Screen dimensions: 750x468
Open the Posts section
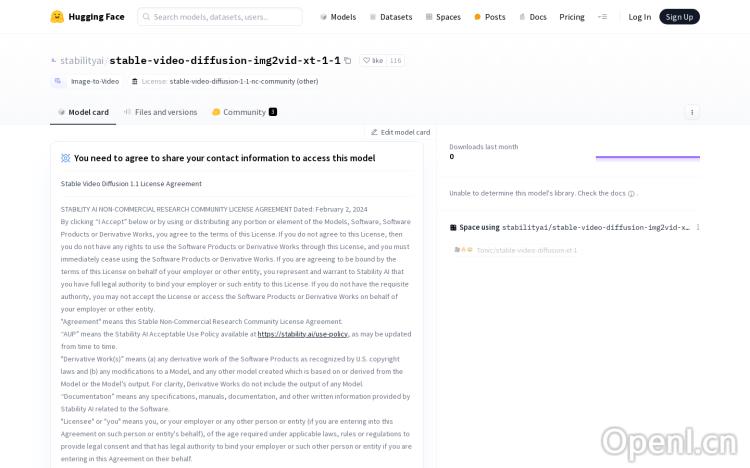click(489, 17)
